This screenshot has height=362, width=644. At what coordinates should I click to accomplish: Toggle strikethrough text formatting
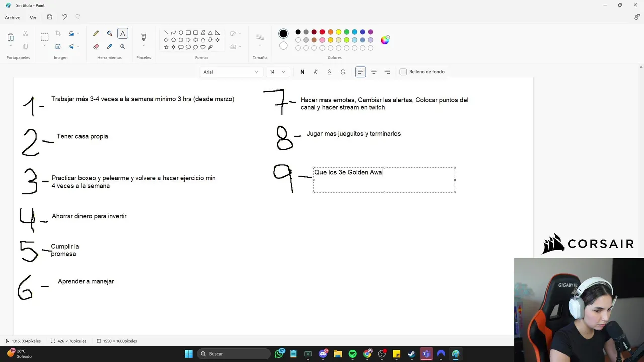click(343, 72)
